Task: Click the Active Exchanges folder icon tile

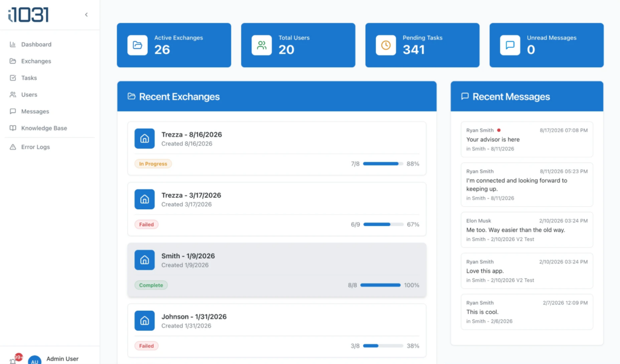Action: (137, 45)
